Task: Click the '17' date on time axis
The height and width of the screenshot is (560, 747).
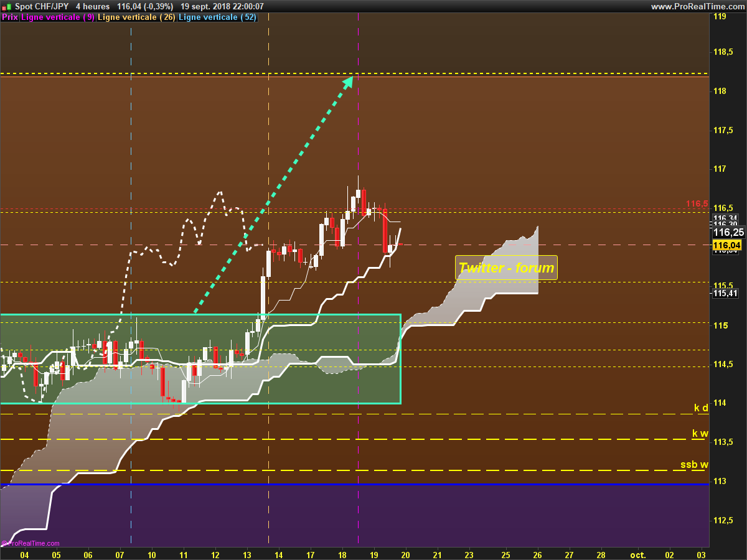Action: coord(310,554)
